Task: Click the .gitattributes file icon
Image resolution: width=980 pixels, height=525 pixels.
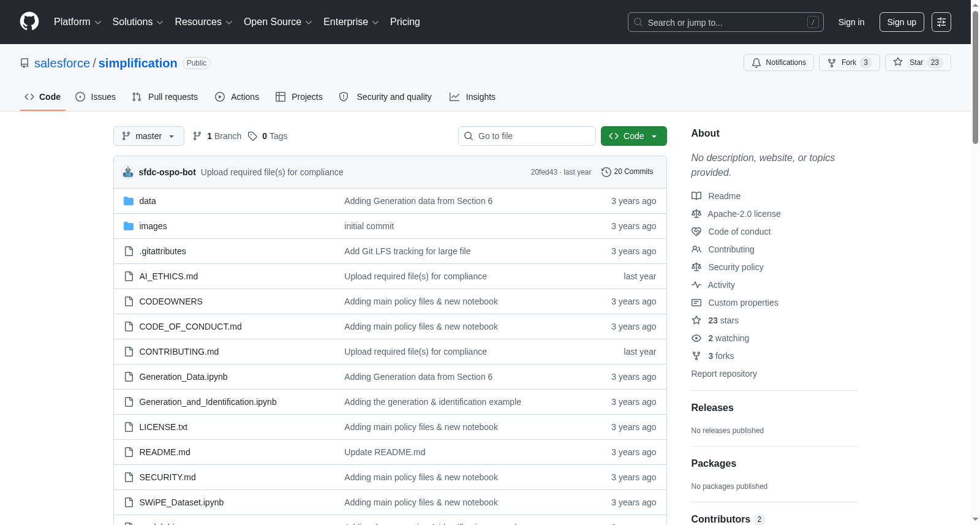Action: coord(129,251)
